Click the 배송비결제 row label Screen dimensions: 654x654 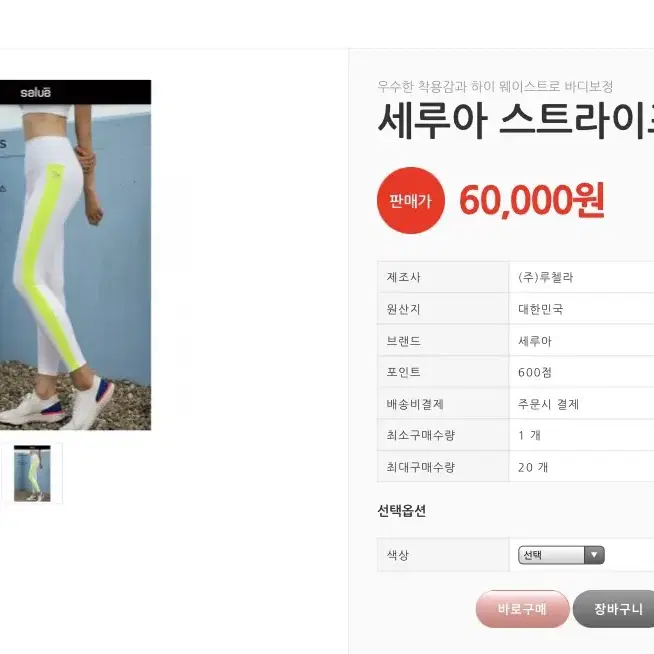coord(415,404)
